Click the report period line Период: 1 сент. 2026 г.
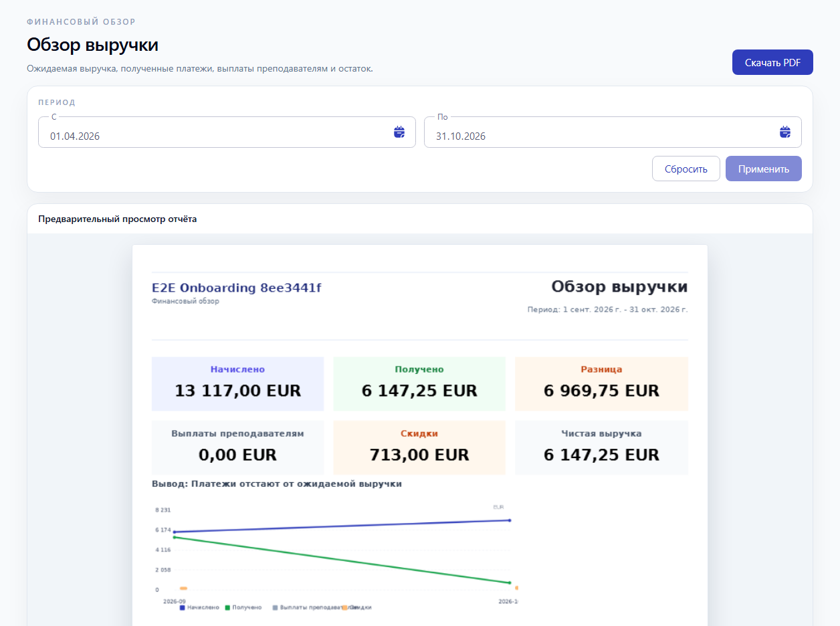The width and height of the screenshot is (840, 626). (607, 310)
